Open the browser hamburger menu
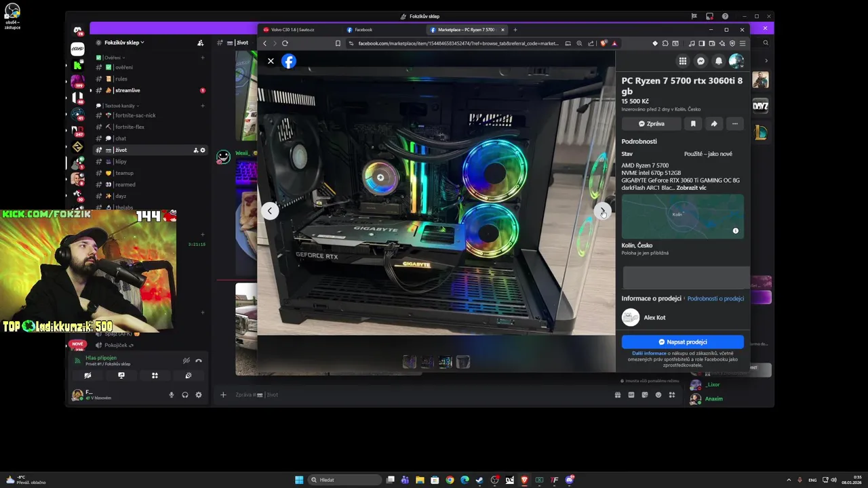 click(743, 43)
